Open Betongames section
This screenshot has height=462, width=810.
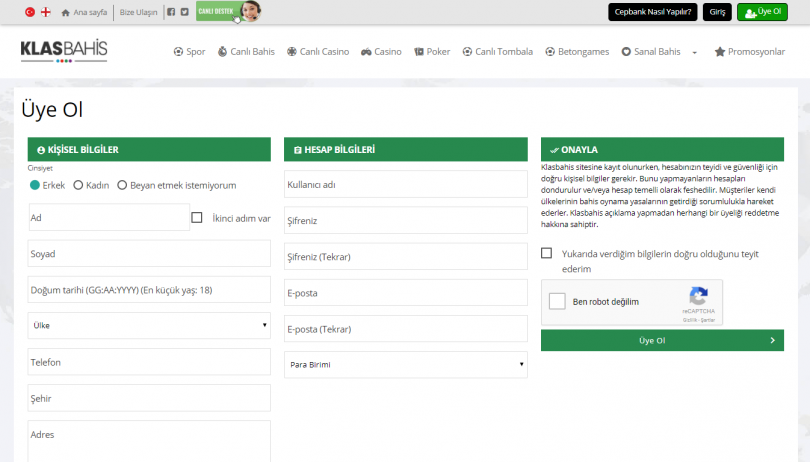(x=577, y=52)
